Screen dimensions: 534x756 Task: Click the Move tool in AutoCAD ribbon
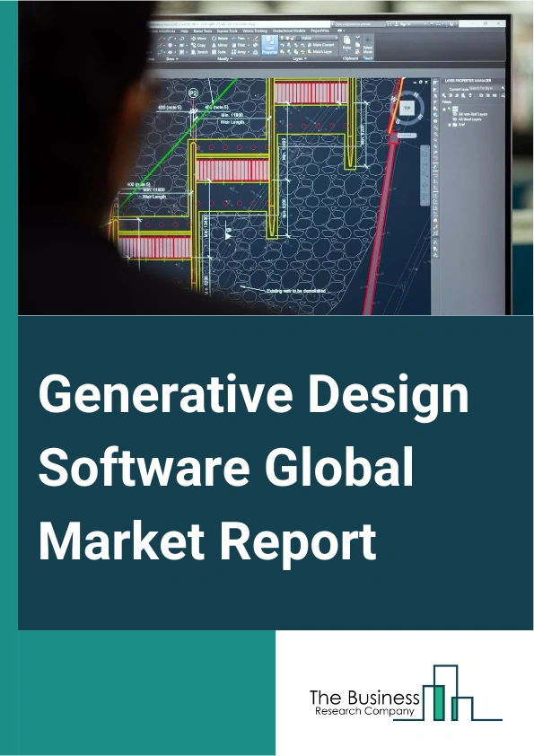[x=198, y=38]
